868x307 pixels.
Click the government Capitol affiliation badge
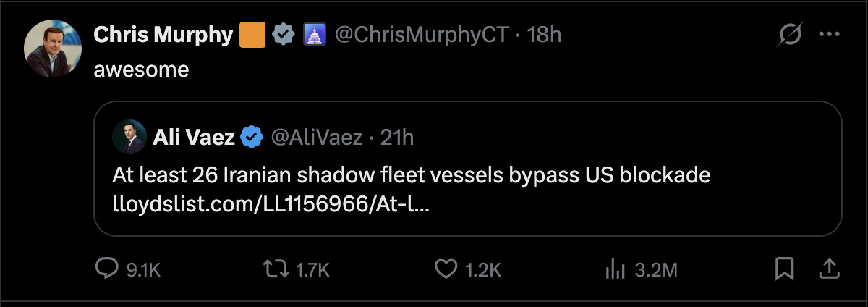pos(312,34)
